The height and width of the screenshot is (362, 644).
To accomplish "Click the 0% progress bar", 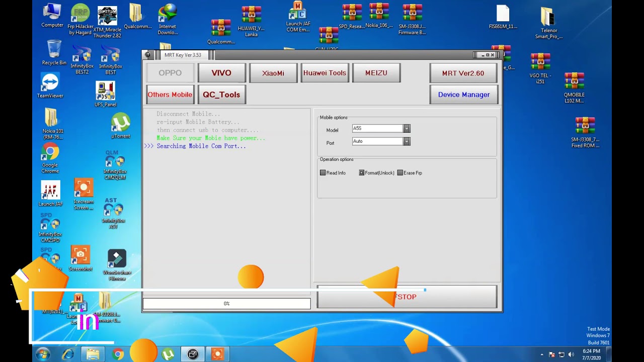I will [226, 304].
